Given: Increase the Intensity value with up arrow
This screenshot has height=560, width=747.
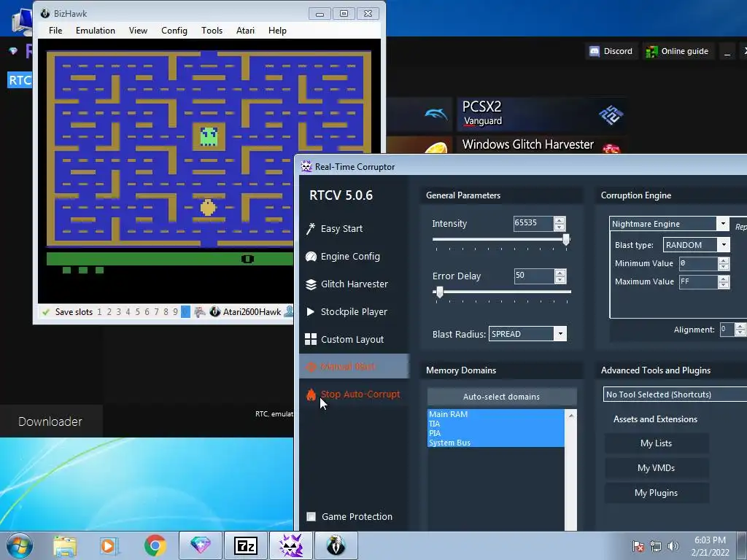Looking at the screenshot, I should coord(560,220).
